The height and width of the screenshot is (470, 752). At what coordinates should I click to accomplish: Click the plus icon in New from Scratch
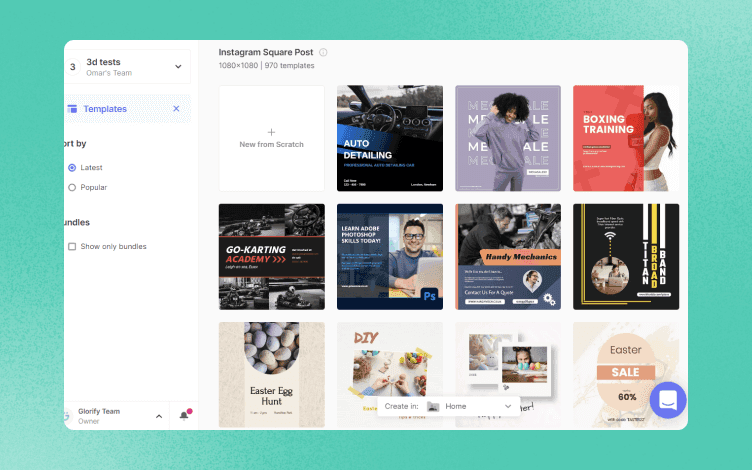coord(271,132)
